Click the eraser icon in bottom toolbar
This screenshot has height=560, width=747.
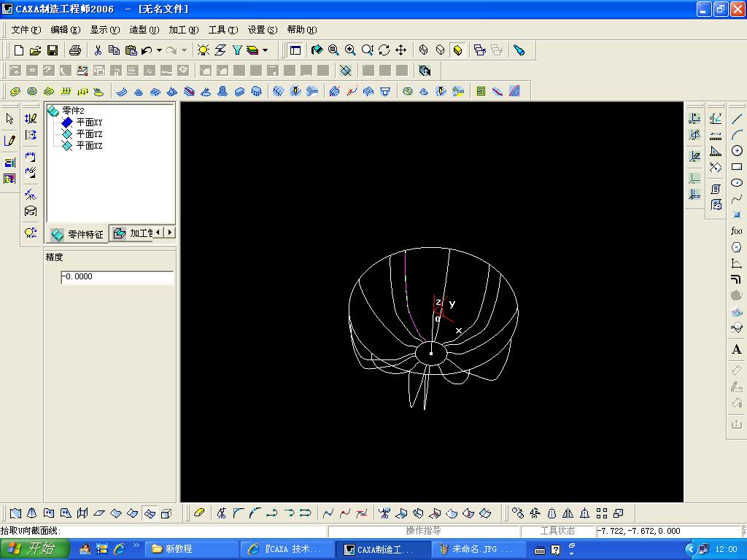pyautogui.click(x=199, y=513)
